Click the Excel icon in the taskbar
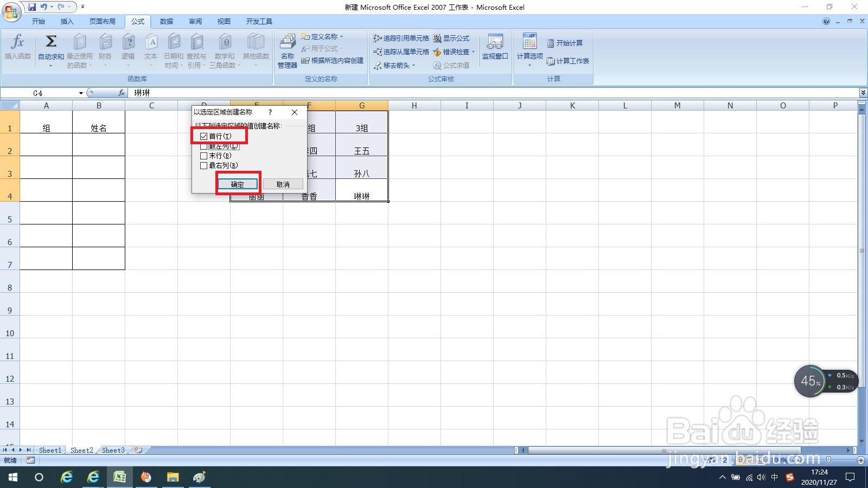Screen dimensions: 868x488 point(120,477)
